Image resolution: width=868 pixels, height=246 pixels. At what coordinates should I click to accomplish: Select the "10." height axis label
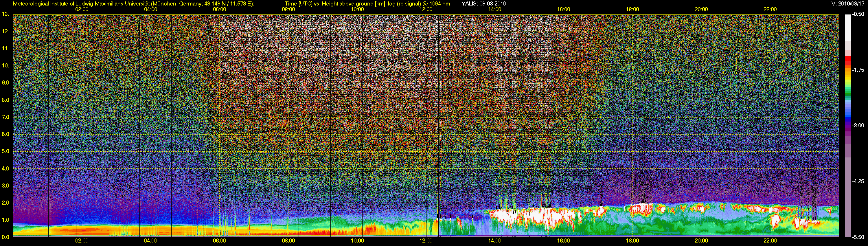[x=5, y=66]
